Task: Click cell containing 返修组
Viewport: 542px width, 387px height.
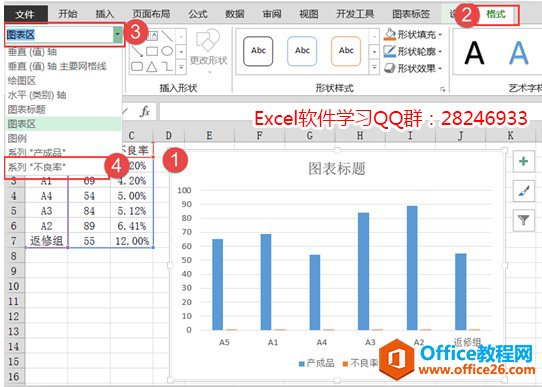Action: tap(46, 241)
